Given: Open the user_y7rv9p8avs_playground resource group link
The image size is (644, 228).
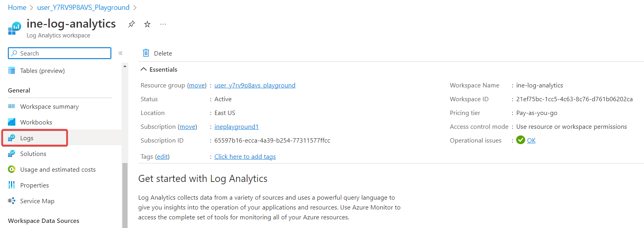Looking at the screenshot, I should tap(255, 85).
